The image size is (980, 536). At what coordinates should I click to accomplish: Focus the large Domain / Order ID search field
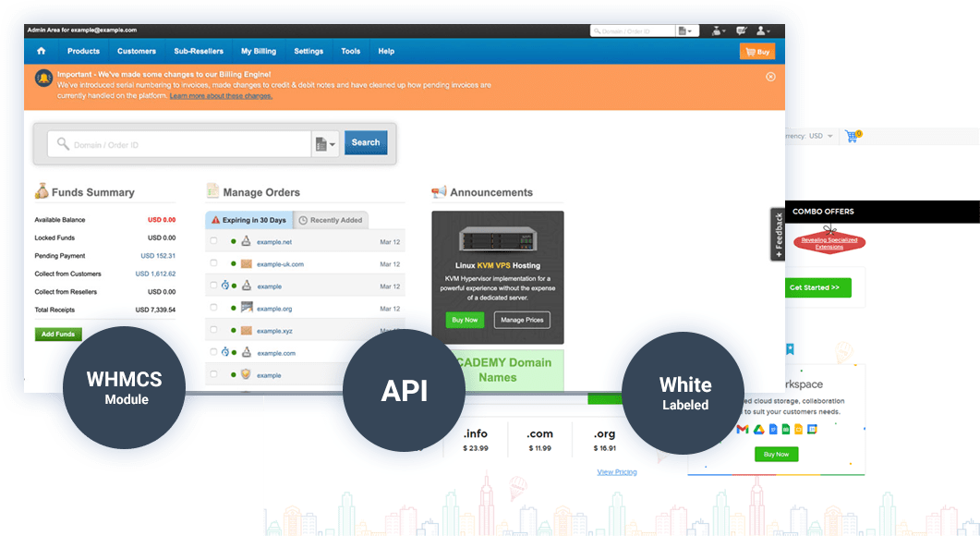[x=179, y=144]
